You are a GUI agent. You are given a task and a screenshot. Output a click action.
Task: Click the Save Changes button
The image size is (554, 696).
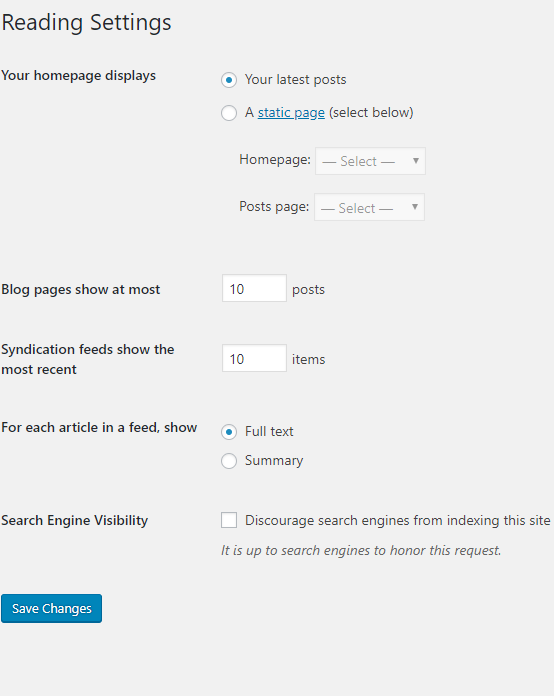pos(51,609)
